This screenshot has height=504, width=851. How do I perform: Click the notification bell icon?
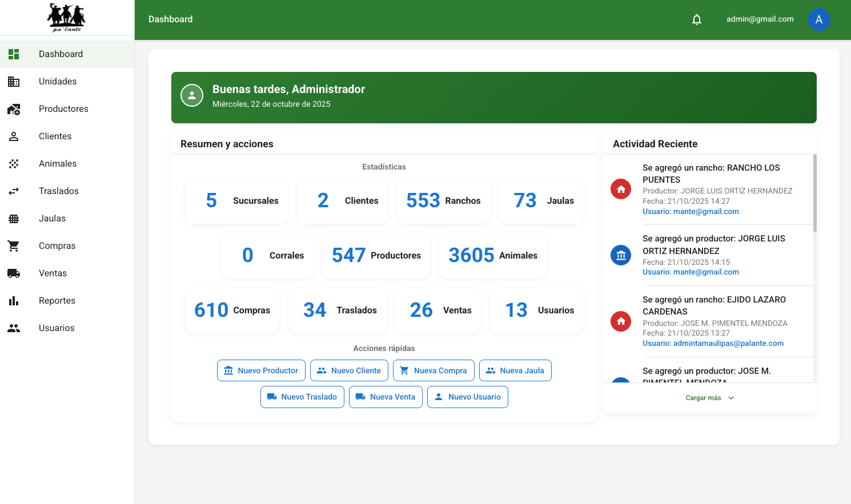[696, 19]
